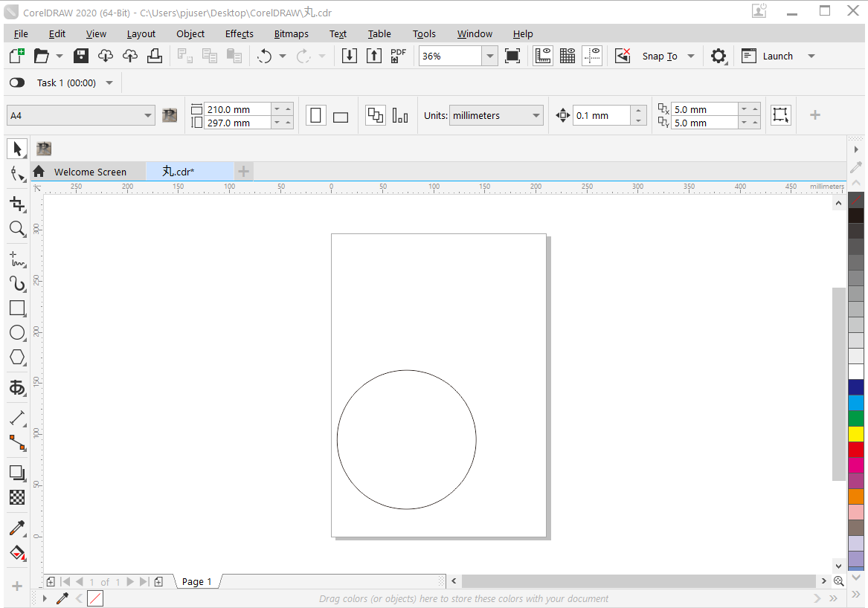This screenshot has height=608, width=868.
Task: Select the Rectangle tool
Action: (x=17, y=308)
